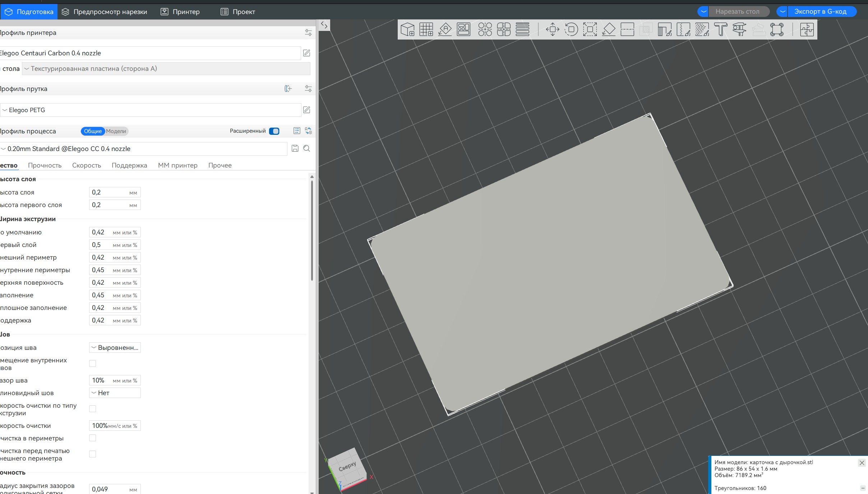Enable Очистка в периметры checkbox

pos(92,438)
